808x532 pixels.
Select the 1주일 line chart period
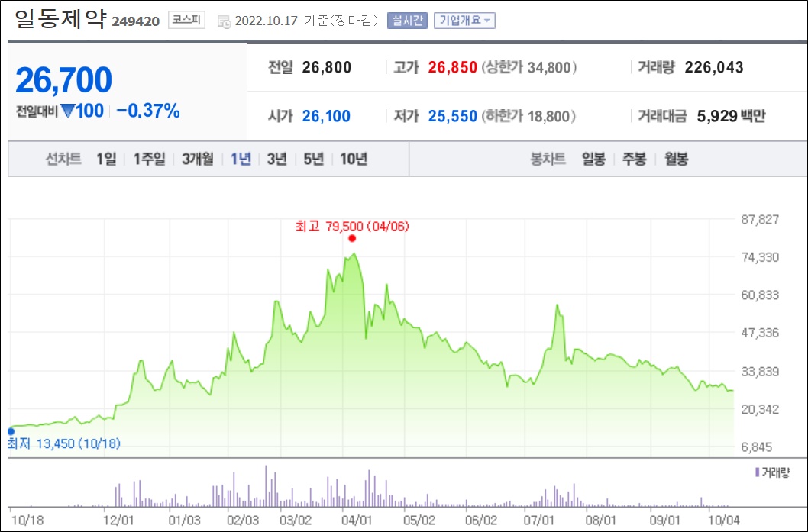(150, 159)
